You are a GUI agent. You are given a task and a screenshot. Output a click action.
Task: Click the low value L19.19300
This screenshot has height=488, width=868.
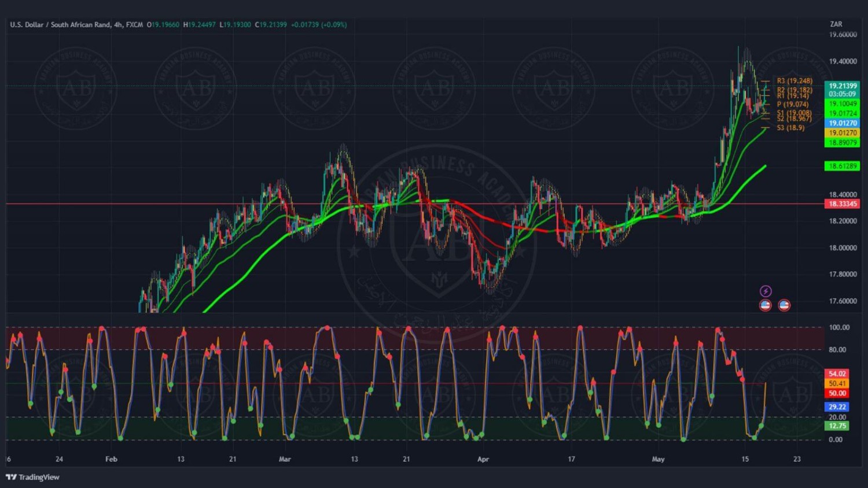[x=236, y=25]
